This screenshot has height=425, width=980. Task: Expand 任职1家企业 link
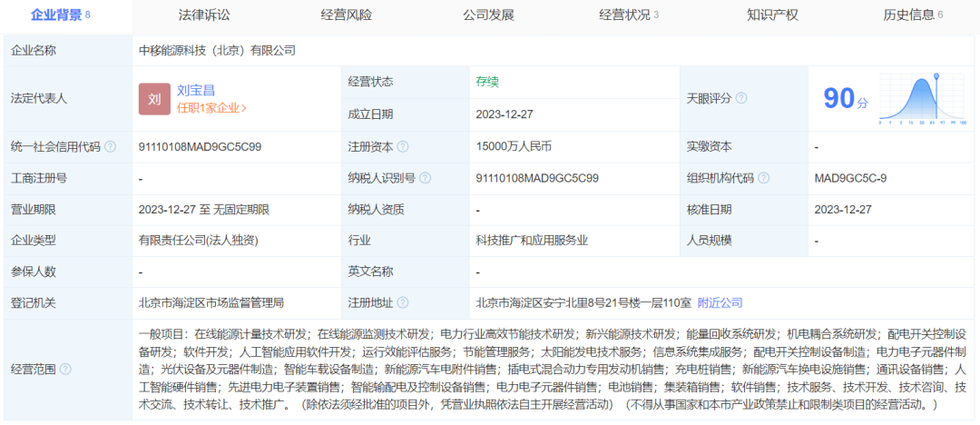[x=211, y=108]
